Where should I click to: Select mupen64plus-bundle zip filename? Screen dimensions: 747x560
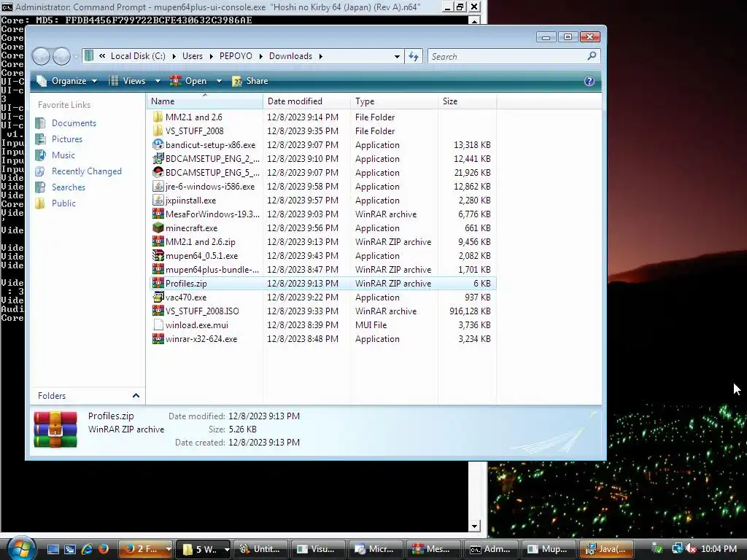point(212,270)
